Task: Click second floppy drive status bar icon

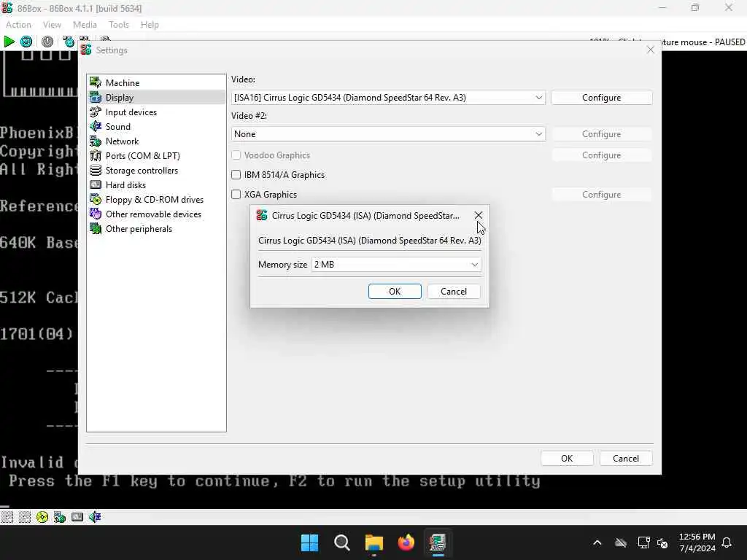Action: 25,517
